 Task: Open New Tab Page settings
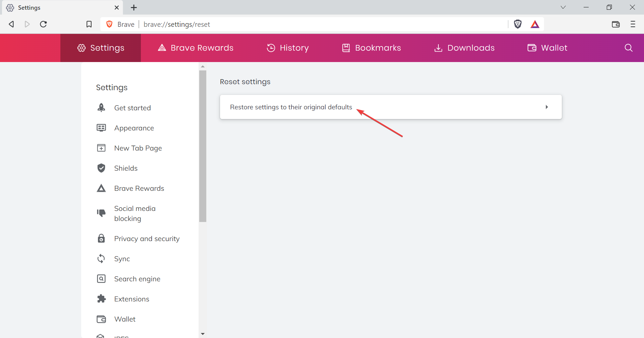pos(138,148)
